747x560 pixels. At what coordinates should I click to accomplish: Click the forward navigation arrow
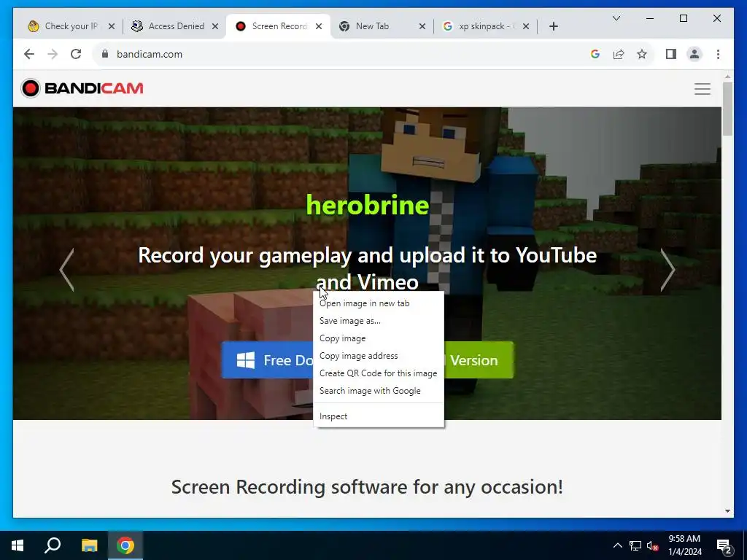coord(53,54)
